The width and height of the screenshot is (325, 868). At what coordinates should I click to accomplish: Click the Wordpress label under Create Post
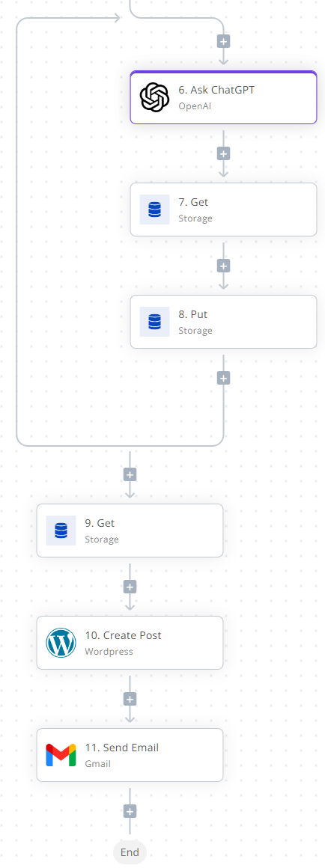coord(109,652)
